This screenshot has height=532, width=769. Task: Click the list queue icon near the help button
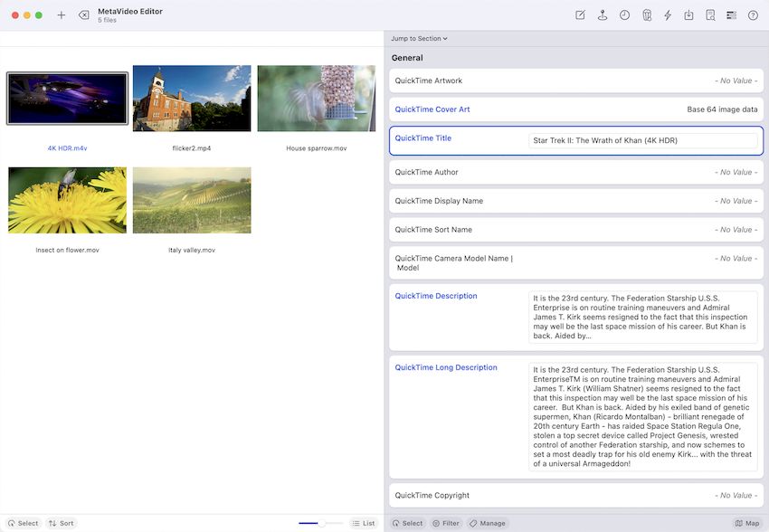731,14
